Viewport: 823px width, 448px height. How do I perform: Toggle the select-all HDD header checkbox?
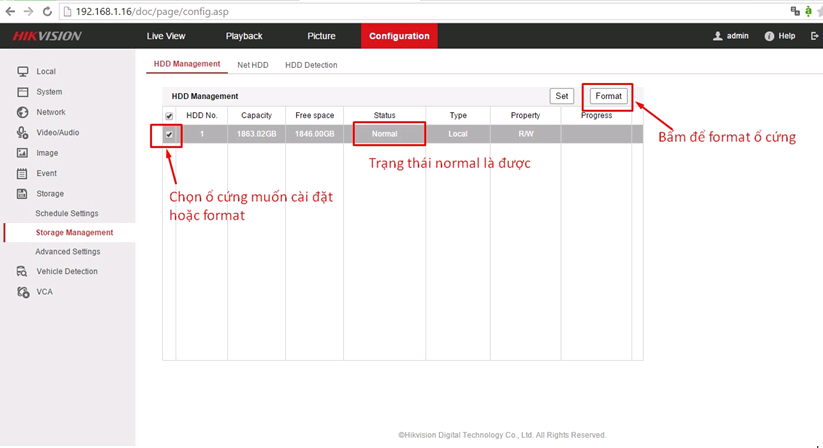coord(169,116)
